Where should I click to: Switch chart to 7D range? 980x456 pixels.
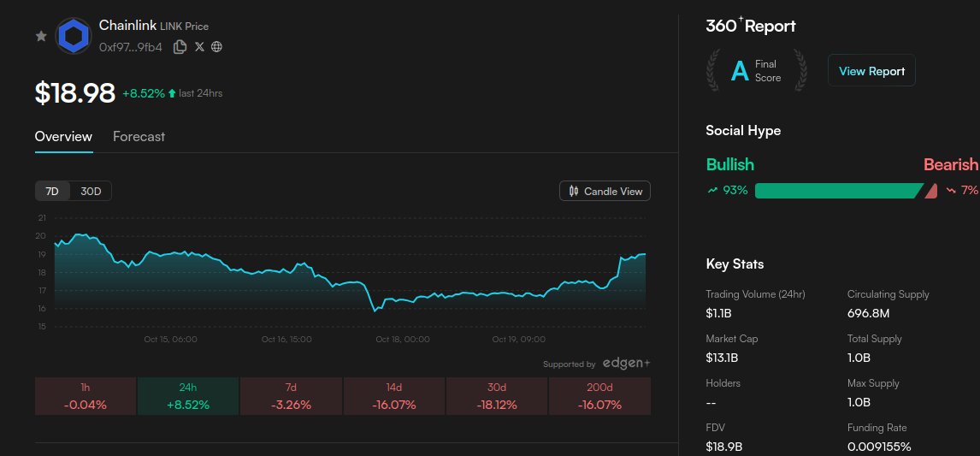click(x=52, y=192)
